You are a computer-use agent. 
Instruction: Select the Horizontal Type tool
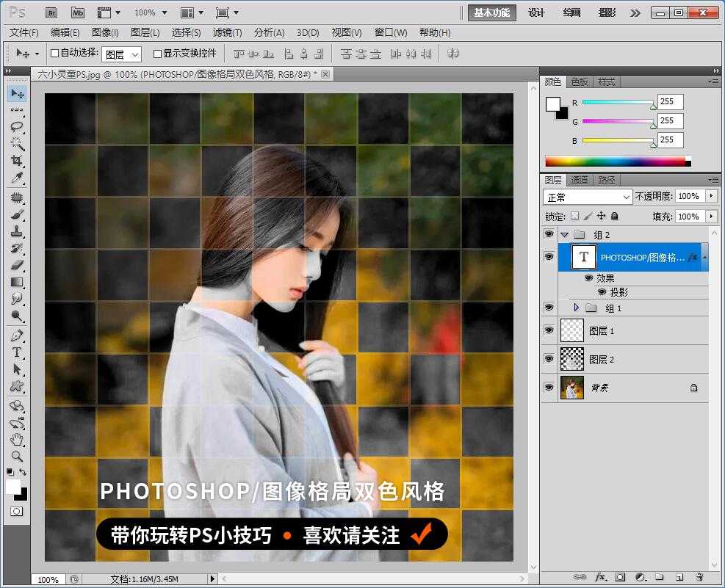17,352
